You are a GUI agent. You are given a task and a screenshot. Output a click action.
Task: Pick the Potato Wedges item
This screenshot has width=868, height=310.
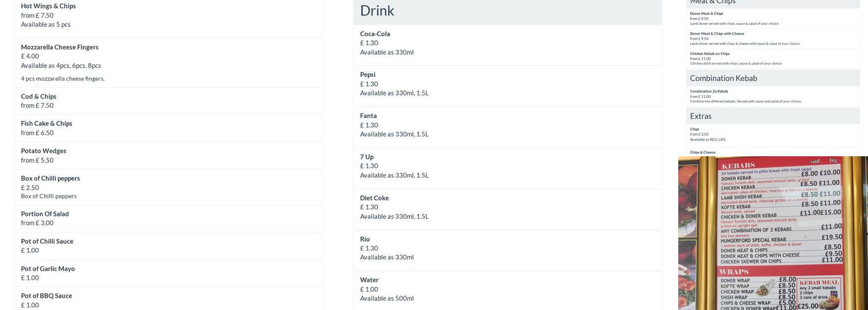pyautogui.click(x=43, y=151)
